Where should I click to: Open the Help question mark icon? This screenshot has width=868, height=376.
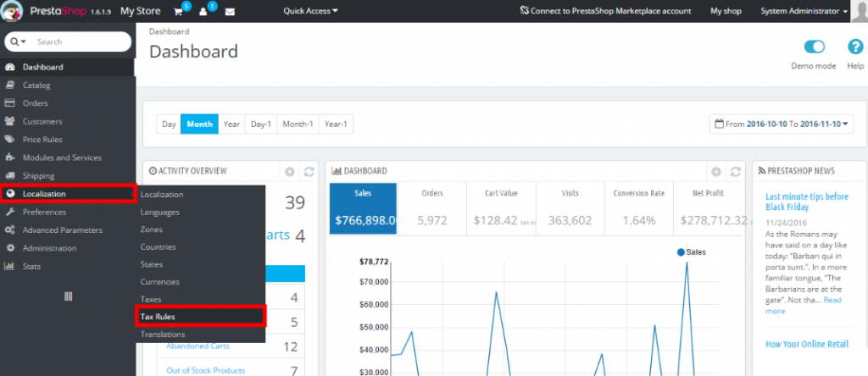(x=855, y=47)
